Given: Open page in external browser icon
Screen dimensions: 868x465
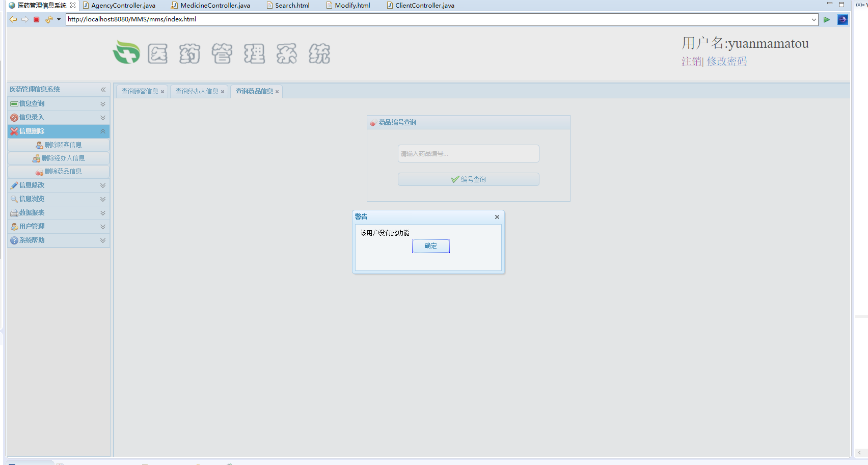Looking at the screenshot, I should coord(843,19).
